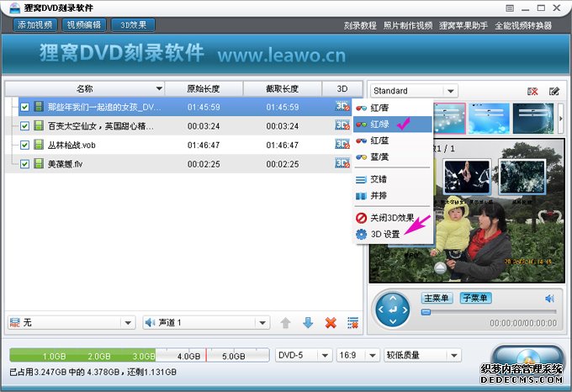The height and width of the screenshot is (392, 572).
Task: Click the 3D效果 button
Action: coord(133,24)
